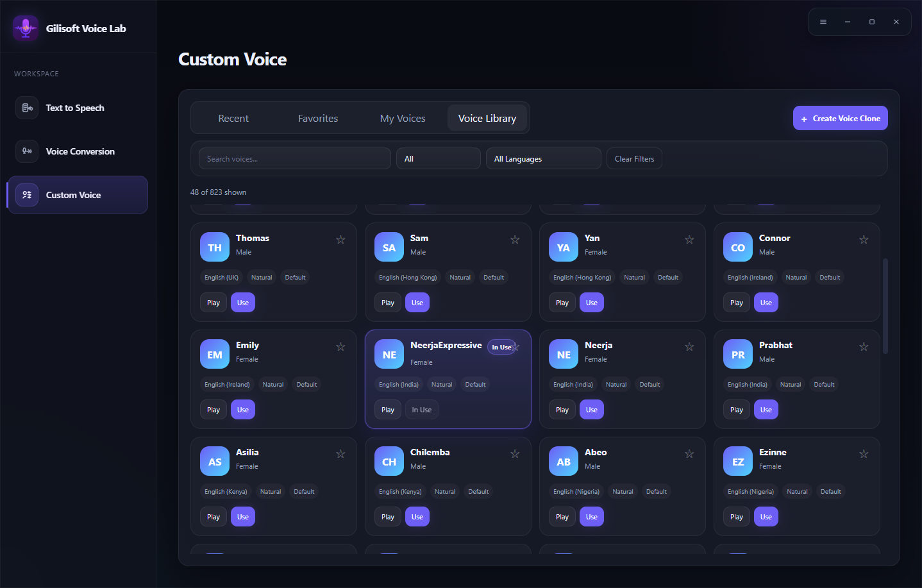The width and height of the screenshot is (922, 588).
Task: Mark Chilemba voice as favorite
Action: point(515,454)
